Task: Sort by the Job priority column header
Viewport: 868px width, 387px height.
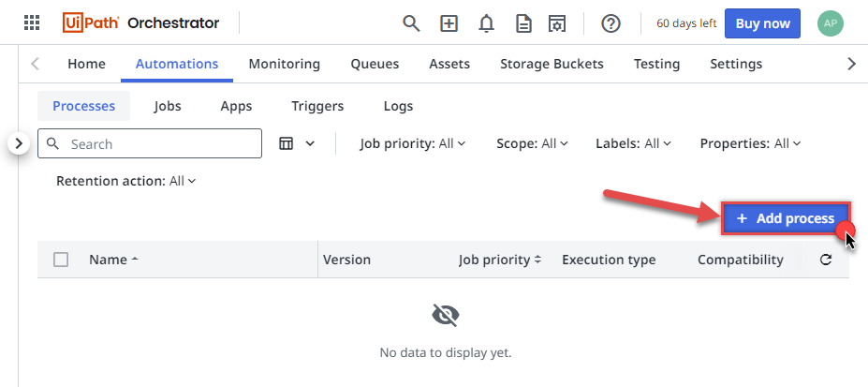Action: pos(500,260)
